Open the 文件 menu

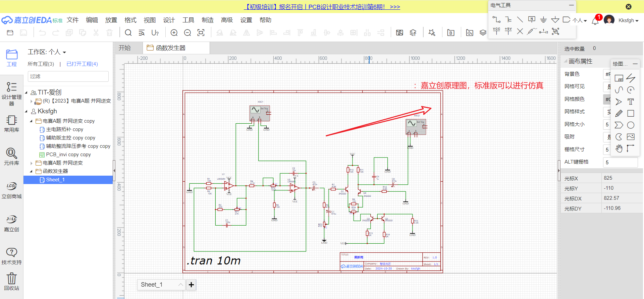coord(72,20)
